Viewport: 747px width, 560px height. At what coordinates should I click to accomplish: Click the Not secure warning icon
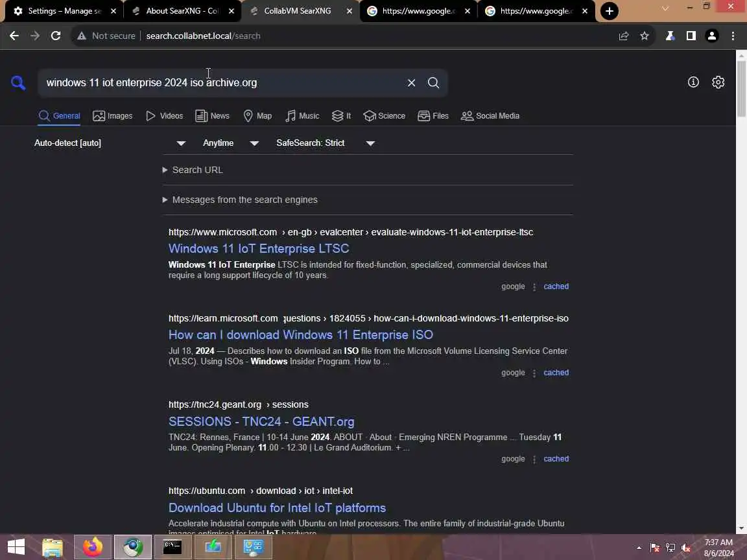(82, 36)
